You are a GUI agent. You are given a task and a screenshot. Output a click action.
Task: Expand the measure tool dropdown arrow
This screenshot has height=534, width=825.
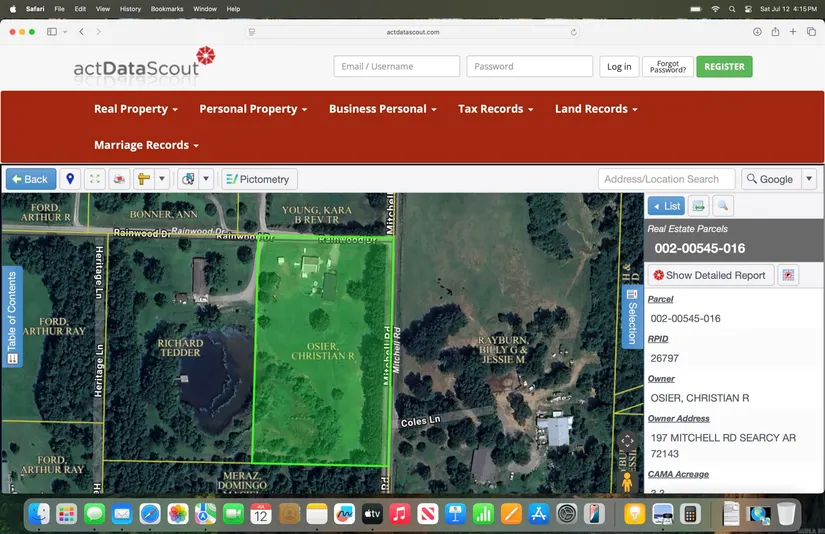(x=162, y=179)
